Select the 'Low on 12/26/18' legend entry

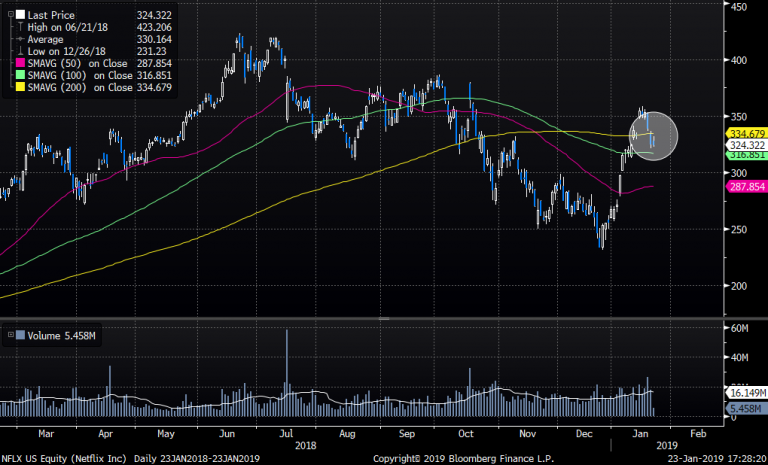[67, 51]
